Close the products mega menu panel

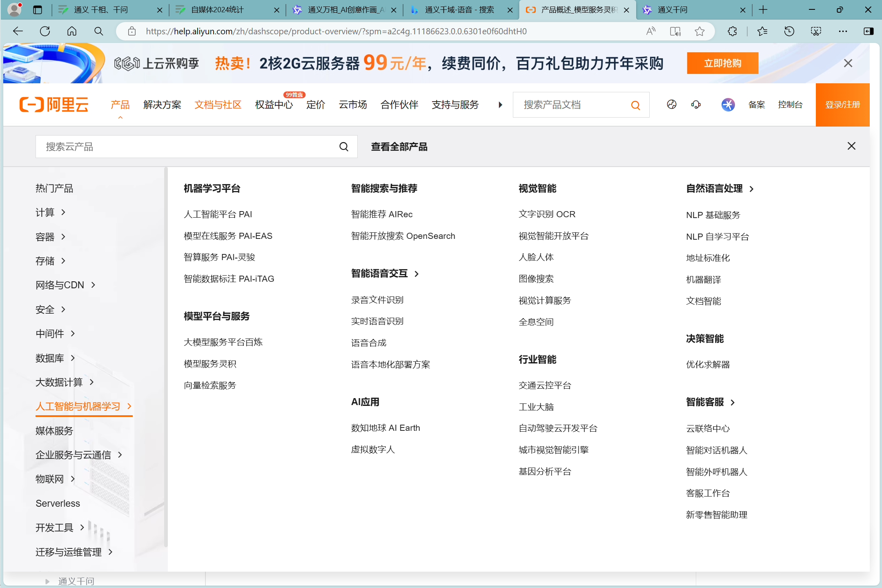[x=851, y=146]
